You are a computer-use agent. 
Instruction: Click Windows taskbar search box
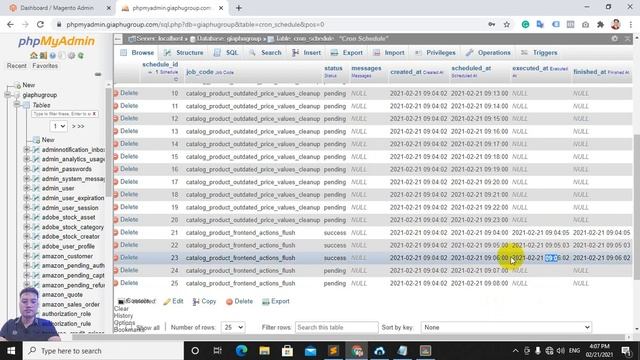point(103,351)
